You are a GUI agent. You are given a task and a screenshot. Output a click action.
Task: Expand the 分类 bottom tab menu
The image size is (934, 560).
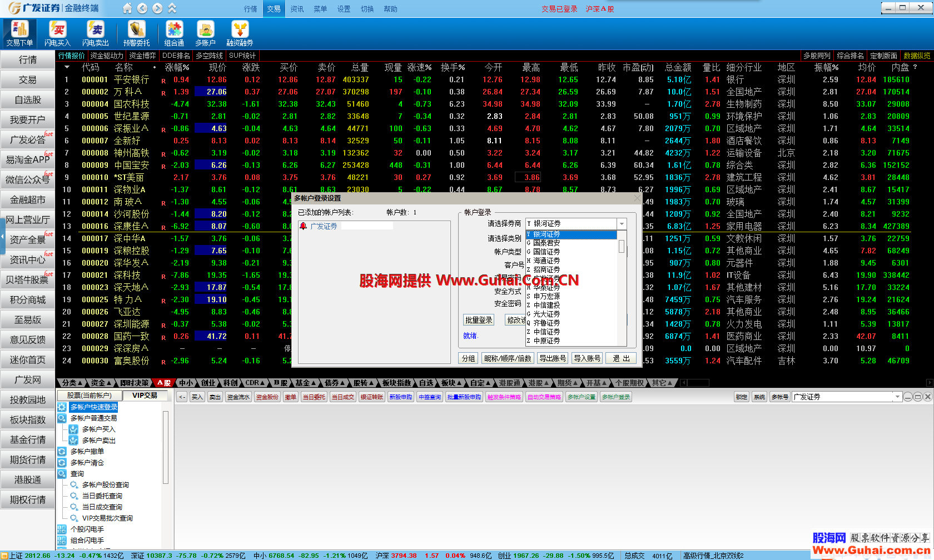point(72,383)
